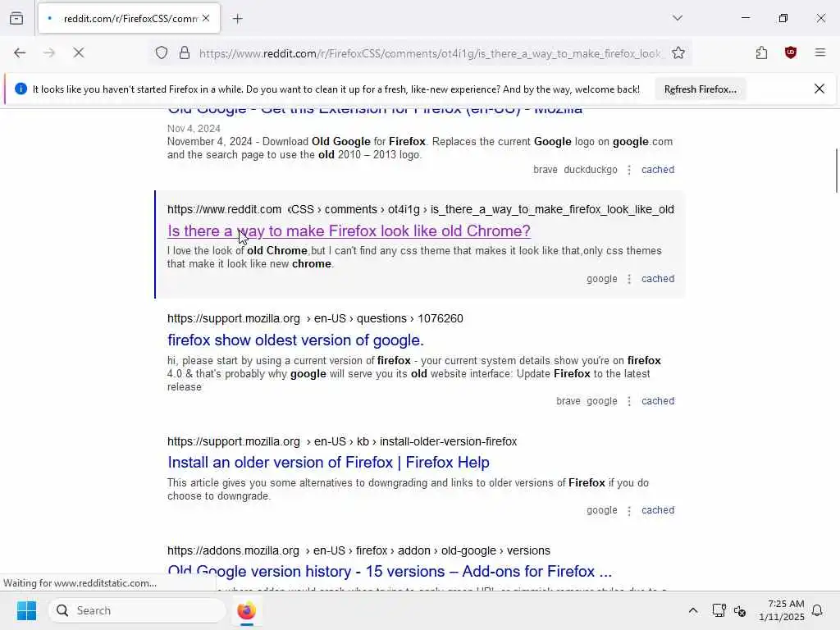840x630 pixels.
Task: Click brave source under oldest version result
Action: click(568, 401)
